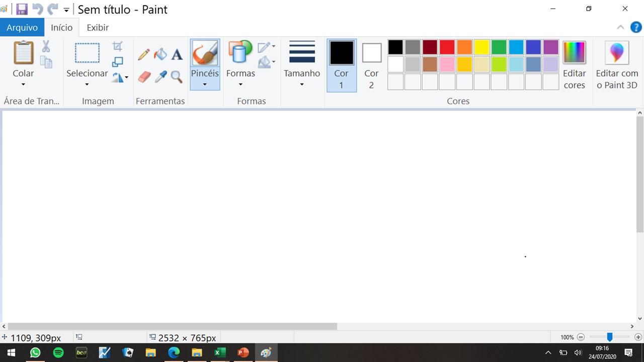Pick the red color swatch

pyautogui.click(x=447, y=47)
